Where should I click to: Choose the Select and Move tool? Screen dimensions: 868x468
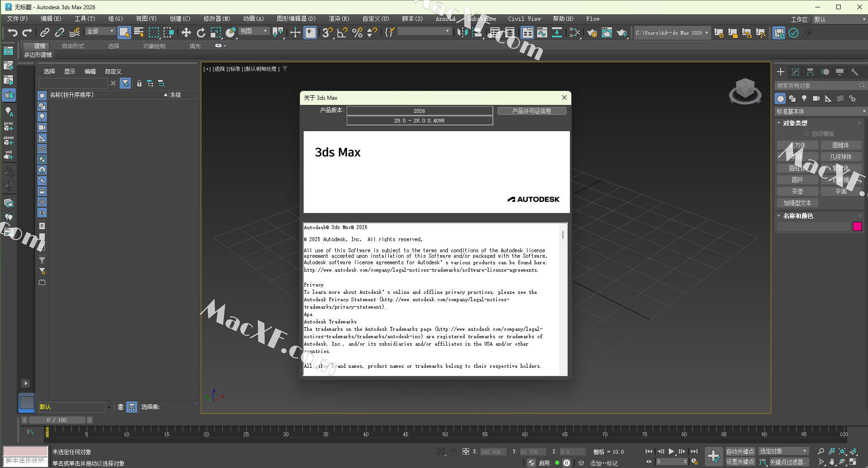pyautogui.click(x=186, y=32)
